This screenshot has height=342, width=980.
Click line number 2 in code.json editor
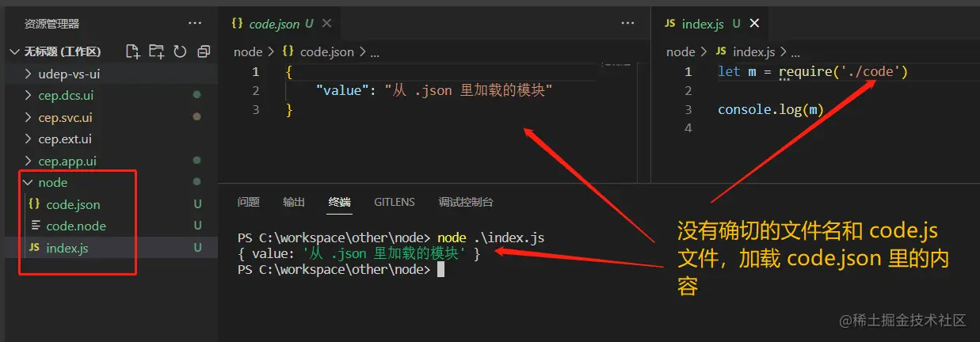pyautogui.click(x=256, y=91)
